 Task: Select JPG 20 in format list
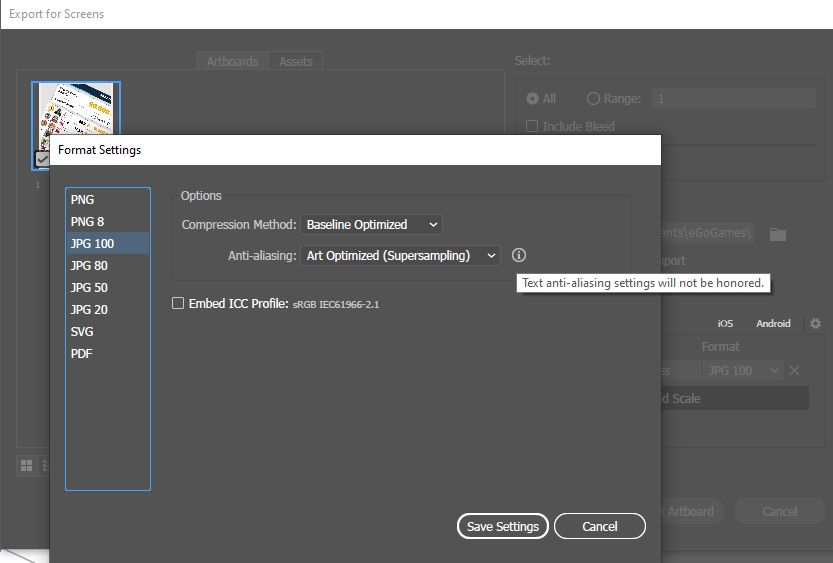(107, 310)
